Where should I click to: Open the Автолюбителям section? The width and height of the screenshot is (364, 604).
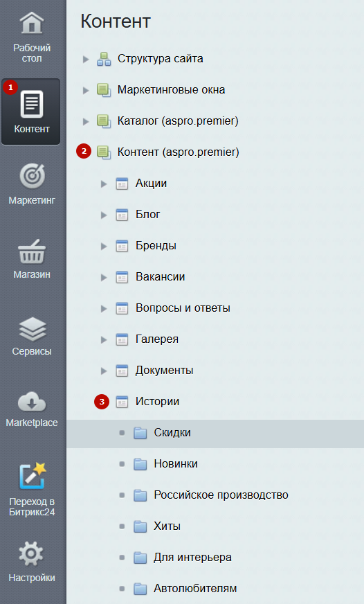[195, 589]
